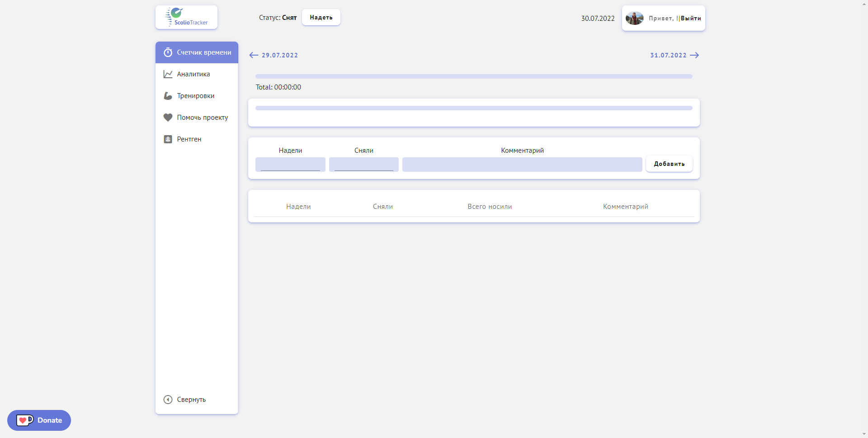Click the ScolioTracker logo
This screenshot has height=438, width=868.
(x=186, y=17)
